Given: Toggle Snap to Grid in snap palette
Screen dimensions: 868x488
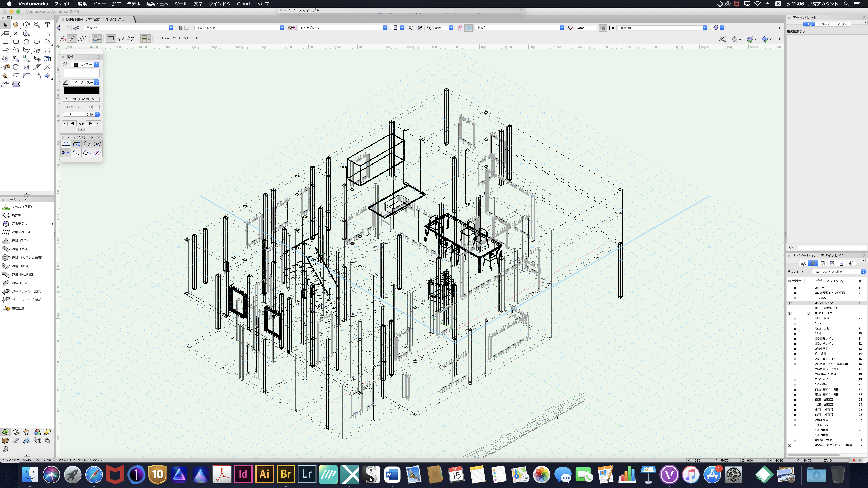Looking at the screenshot, I should click(66, 144).
